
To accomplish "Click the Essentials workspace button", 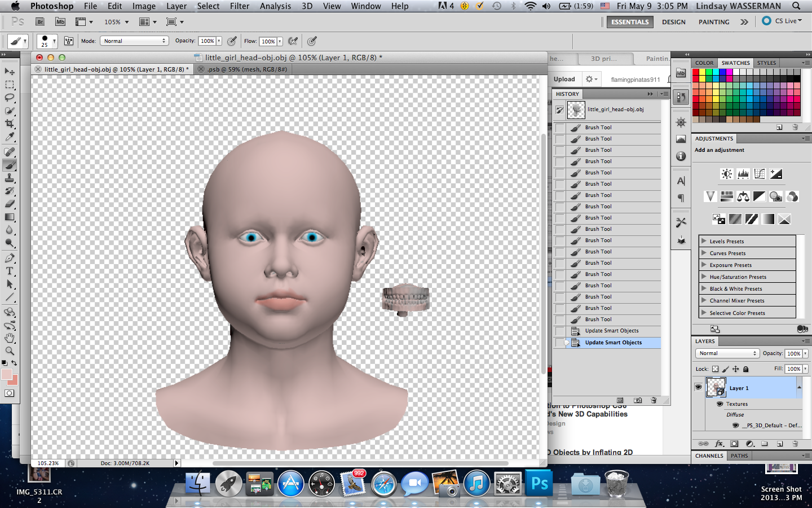I will pos(630,22).
